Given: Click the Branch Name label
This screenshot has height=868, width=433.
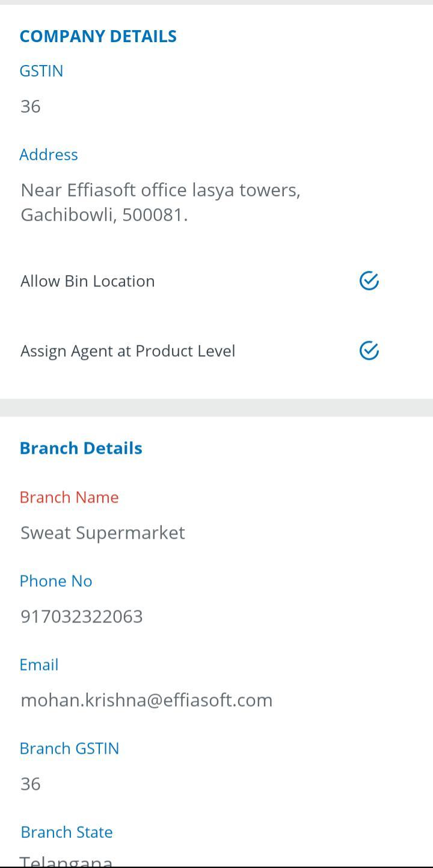Looking at the screenshot, I should point(69,497).
